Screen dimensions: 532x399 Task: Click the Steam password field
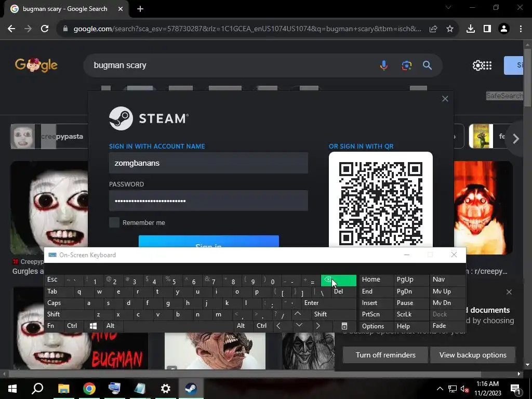(208, 201)
